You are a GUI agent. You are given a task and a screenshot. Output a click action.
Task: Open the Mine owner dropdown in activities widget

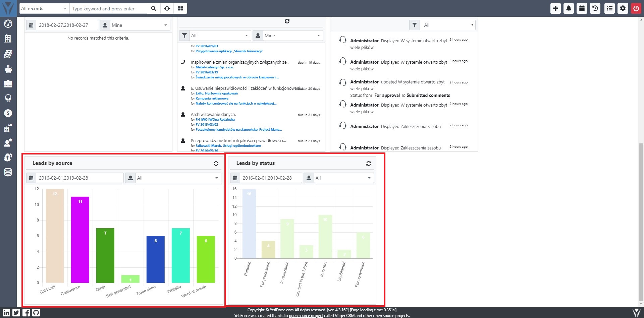point(293,36)
